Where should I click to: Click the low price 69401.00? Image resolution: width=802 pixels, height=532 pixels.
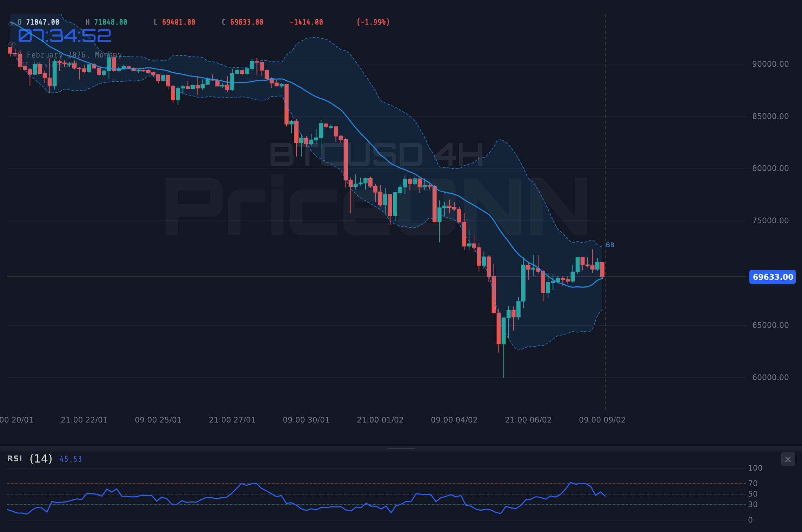(x=179, y=22)
